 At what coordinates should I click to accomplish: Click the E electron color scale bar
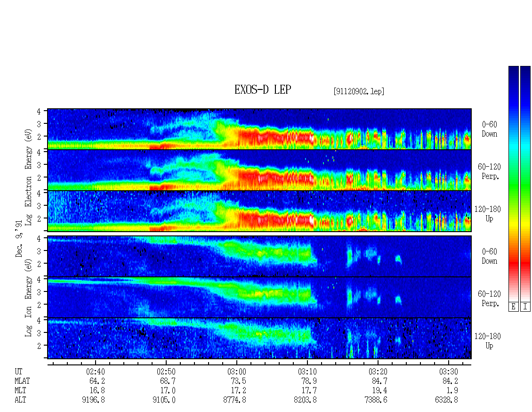click(x=513, y=184)
